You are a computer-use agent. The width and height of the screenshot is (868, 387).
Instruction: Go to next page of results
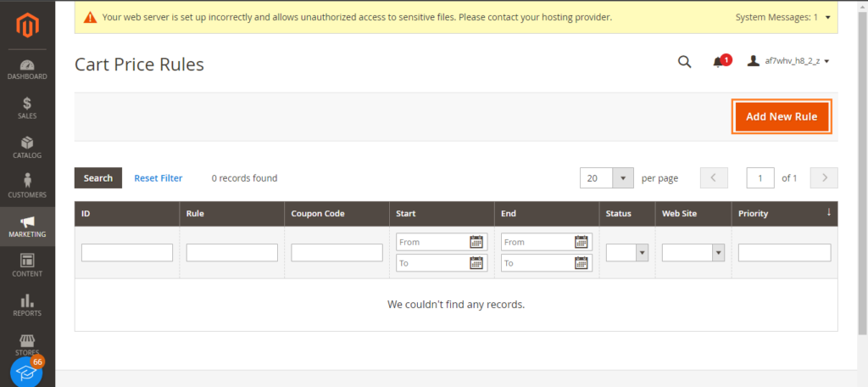[x=824, y=178]
